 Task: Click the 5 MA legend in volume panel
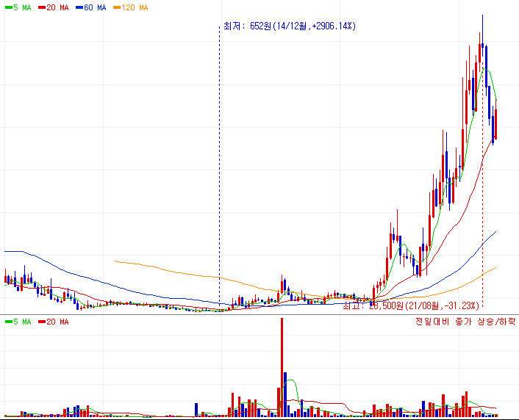pos(18,322)
